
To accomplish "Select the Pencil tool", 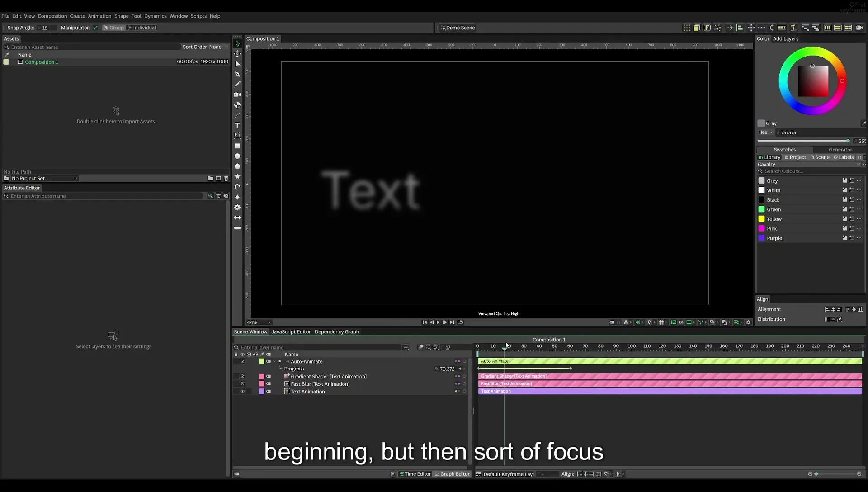I will (x=237, y=84).
